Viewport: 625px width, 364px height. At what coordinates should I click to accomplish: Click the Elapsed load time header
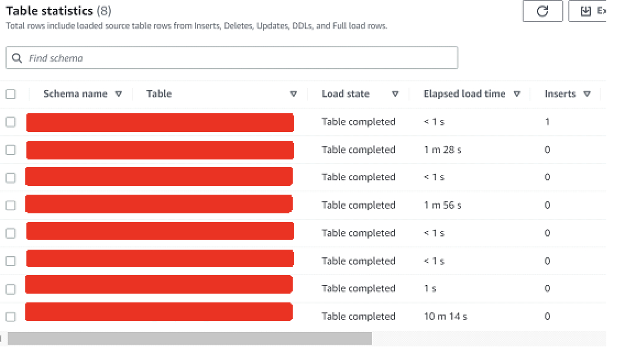(x=464, y=94)
